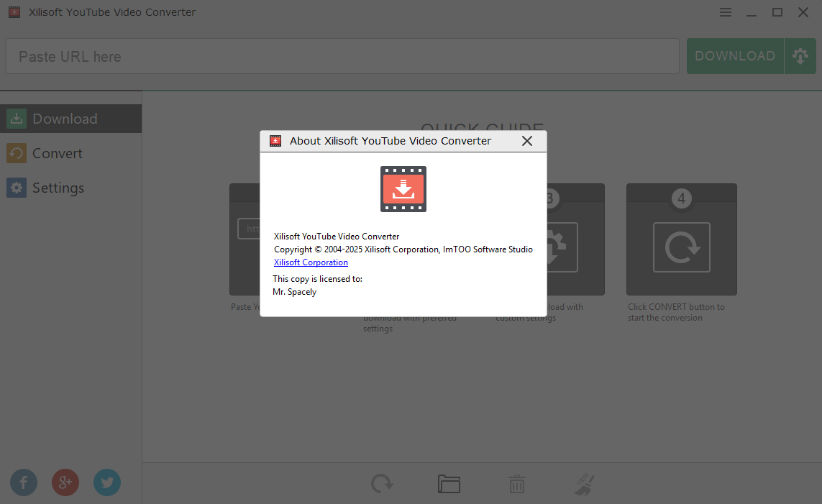Click the copyright 2004-2025 line
Image resolution: width=822 pixels, height=504 pixels.
click(403, 249)
